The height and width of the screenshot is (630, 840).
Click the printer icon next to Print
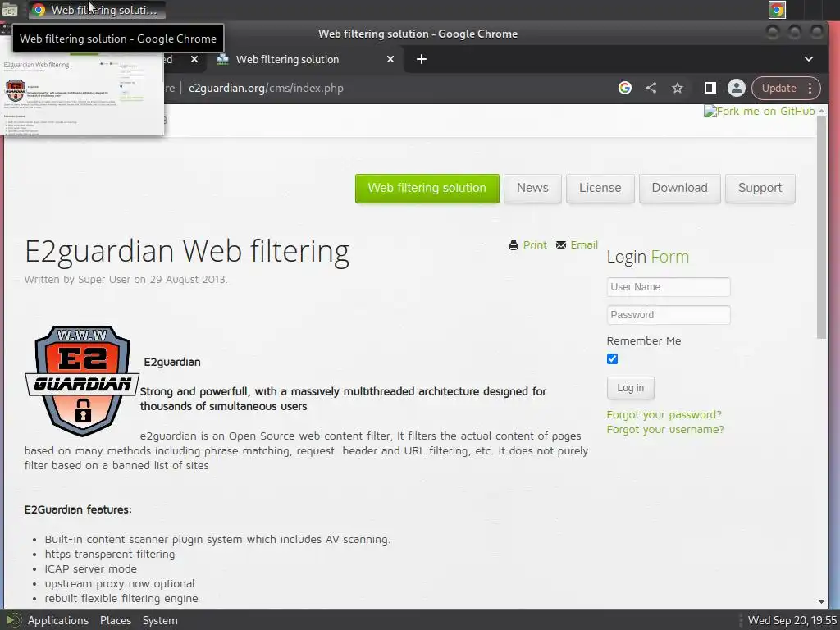(514, 245)
